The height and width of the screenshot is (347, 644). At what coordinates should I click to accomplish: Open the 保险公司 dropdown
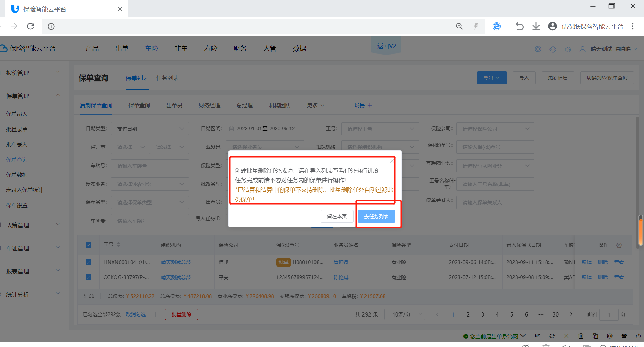tap(495, 128)
